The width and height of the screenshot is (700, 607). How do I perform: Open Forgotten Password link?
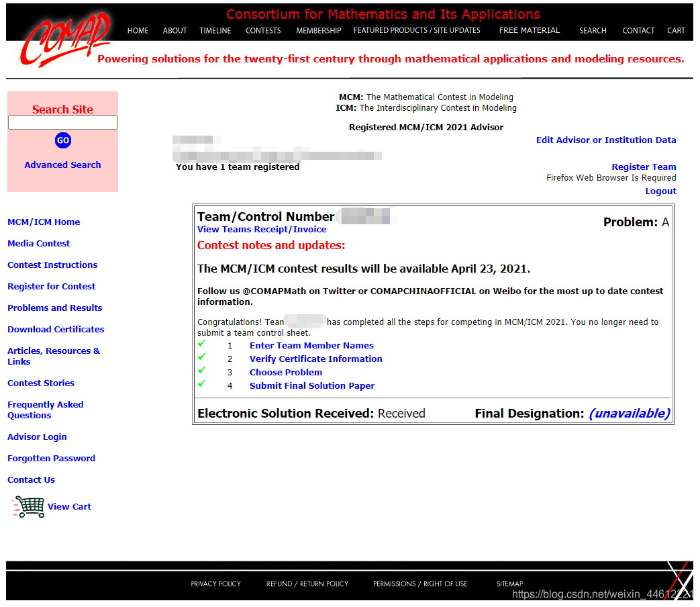51,458
